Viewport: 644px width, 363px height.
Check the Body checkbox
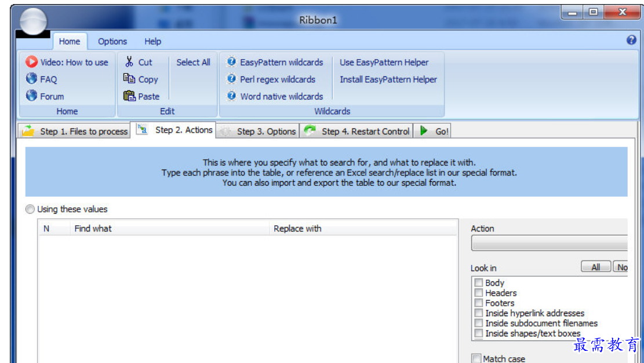[x=478, y=283]
